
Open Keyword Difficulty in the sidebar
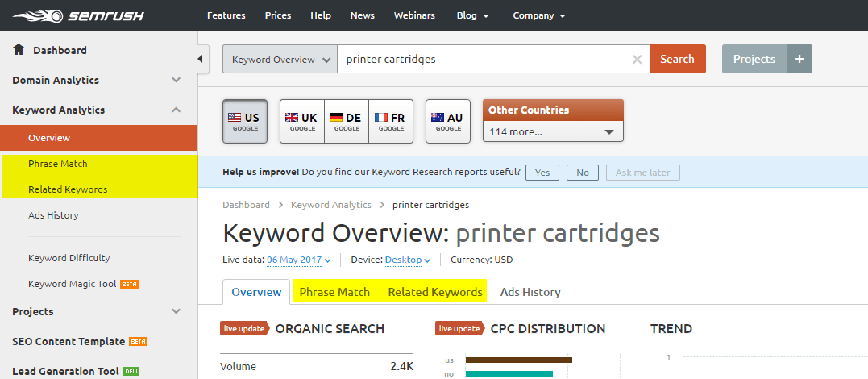(x=69, y=258)
